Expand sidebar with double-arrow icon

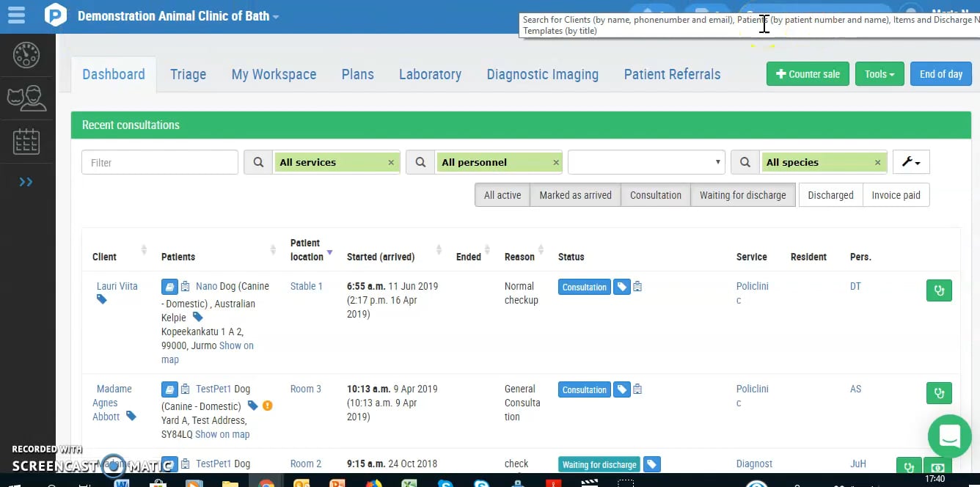coord(26,182)
